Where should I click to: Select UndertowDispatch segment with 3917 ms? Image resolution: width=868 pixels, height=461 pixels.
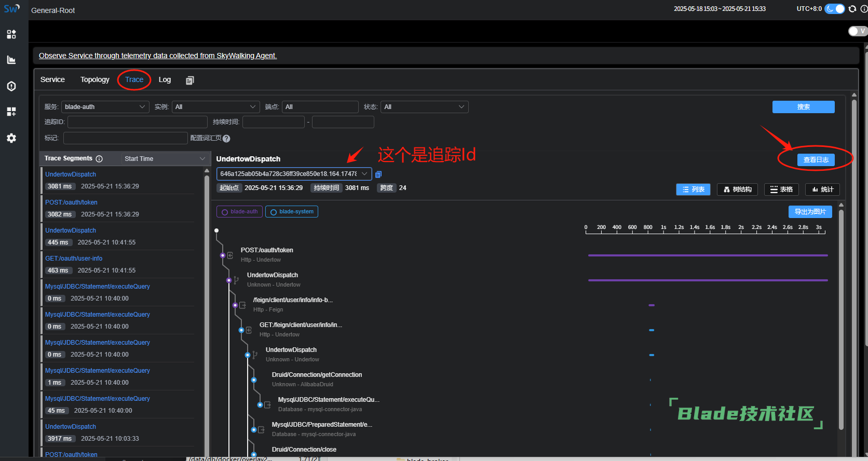point(118,432)
